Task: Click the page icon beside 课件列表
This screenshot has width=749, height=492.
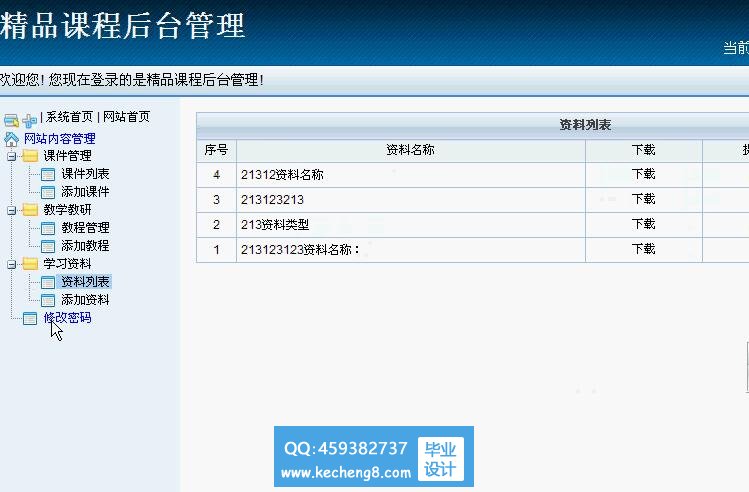Action: 48,174
